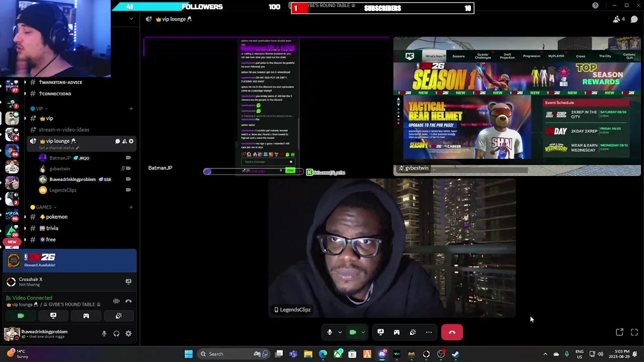
Task: Jump to NEW unread servers badge
Action: pos(12,242)
